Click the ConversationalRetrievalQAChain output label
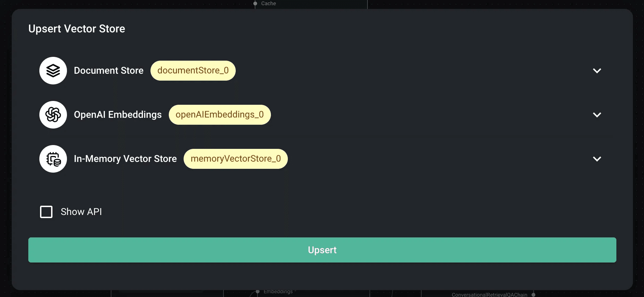 (x=489, y=295)
